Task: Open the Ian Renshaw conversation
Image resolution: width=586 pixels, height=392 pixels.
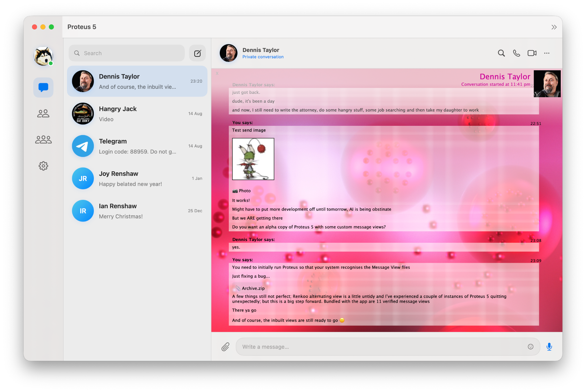Action: [x=137, y=211]
